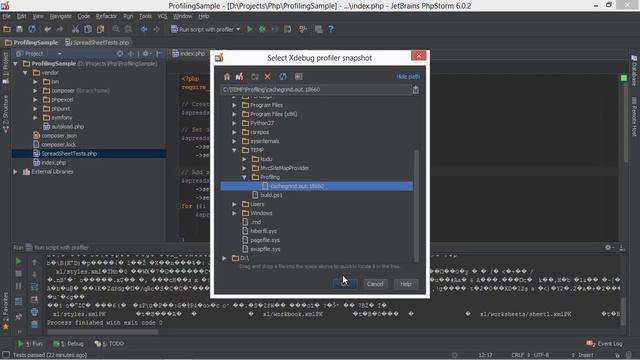Viewport: 640px width, 360px height.
Task: Click the Cut scissors toolbar icon
Action: tap(75, 29)
